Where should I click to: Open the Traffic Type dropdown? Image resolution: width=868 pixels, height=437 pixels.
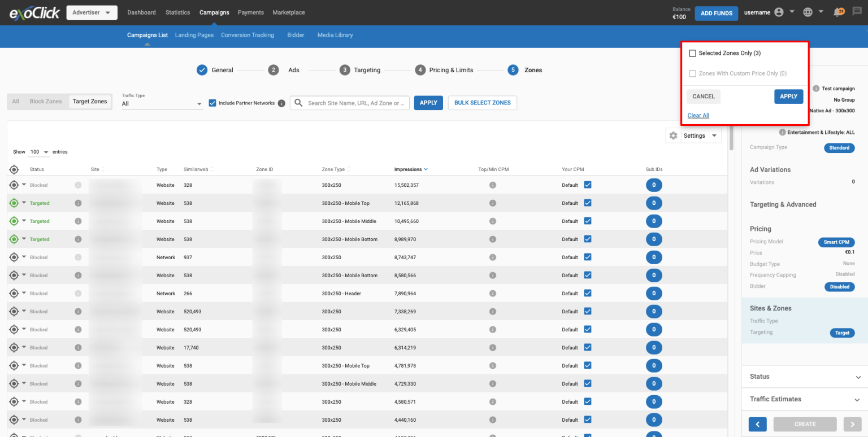tap(162, 104)
